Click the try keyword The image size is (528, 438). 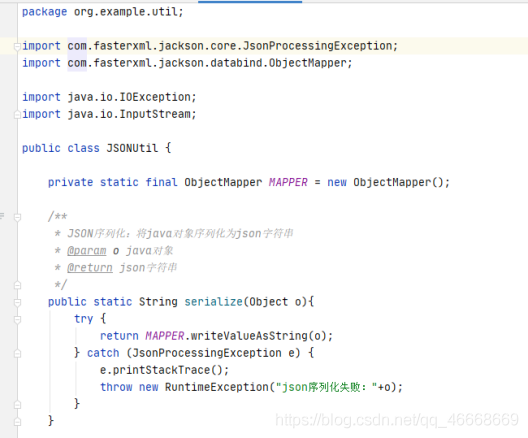84,319
